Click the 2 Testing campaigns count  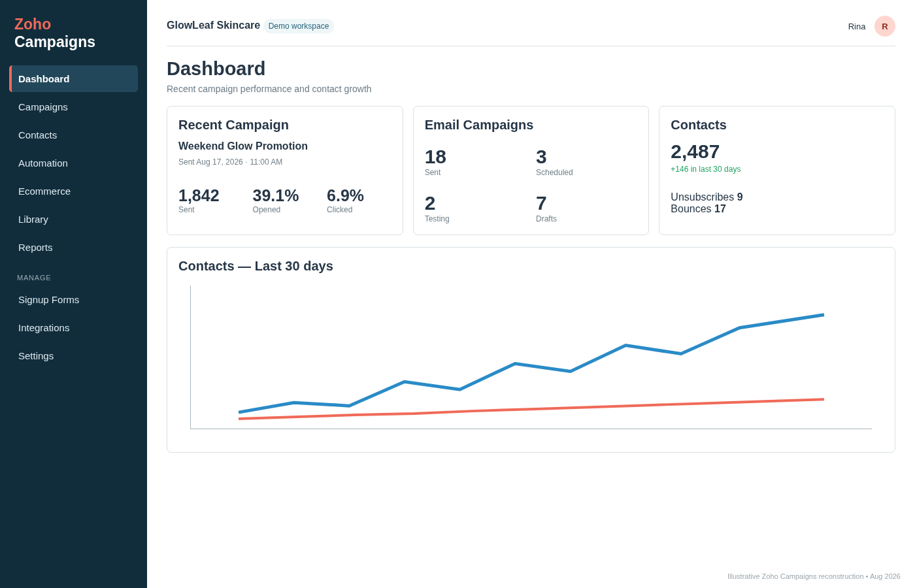pos(437,208)
